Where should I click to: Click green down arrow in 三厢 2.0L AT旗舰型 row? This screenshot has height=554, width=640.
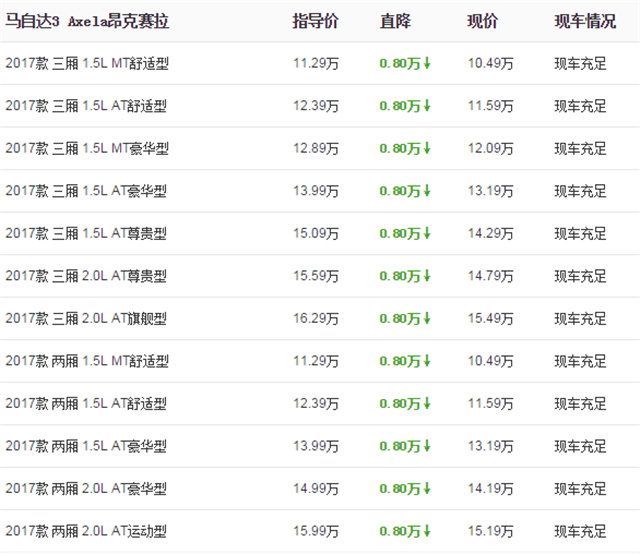[427, 318]
